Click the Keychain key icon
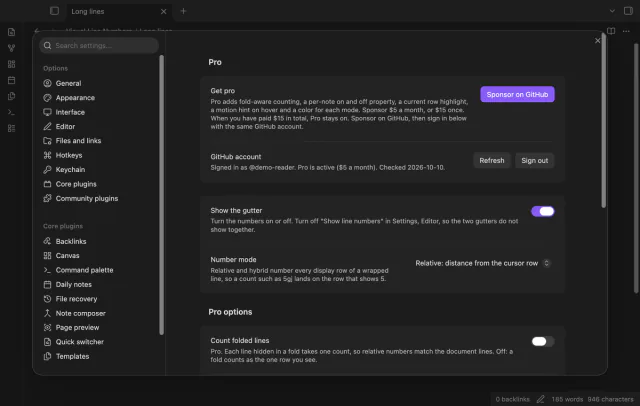 point(47,170)
